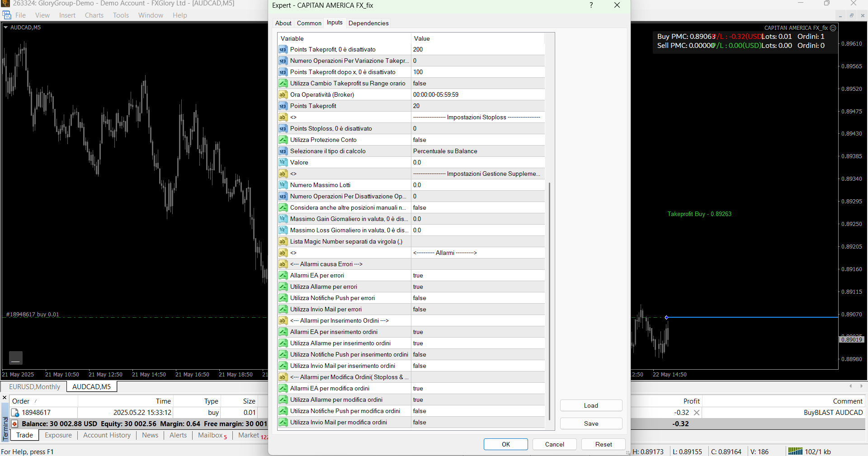
Task: Switch to the Dependencies tab
Action: coord(368,23)
